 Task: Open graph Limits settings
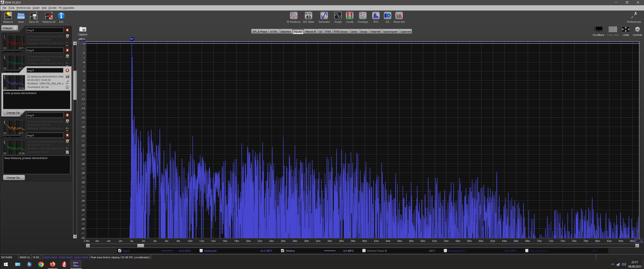625,30
